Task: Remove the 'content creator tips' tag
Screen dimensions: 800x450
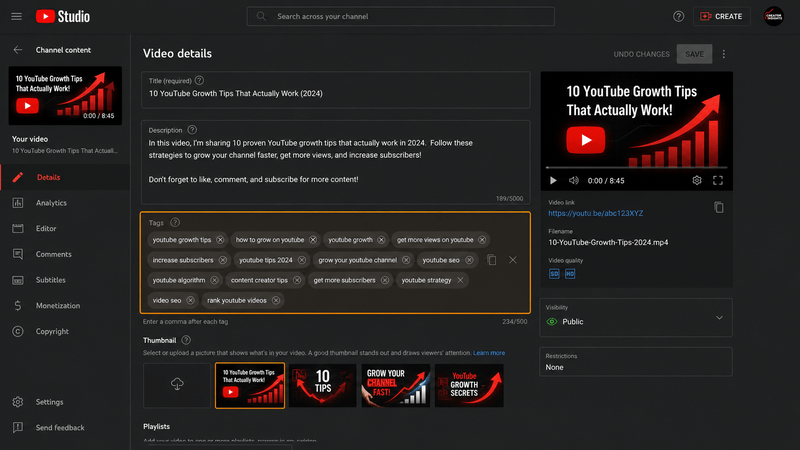Action: tap(297, 280)
